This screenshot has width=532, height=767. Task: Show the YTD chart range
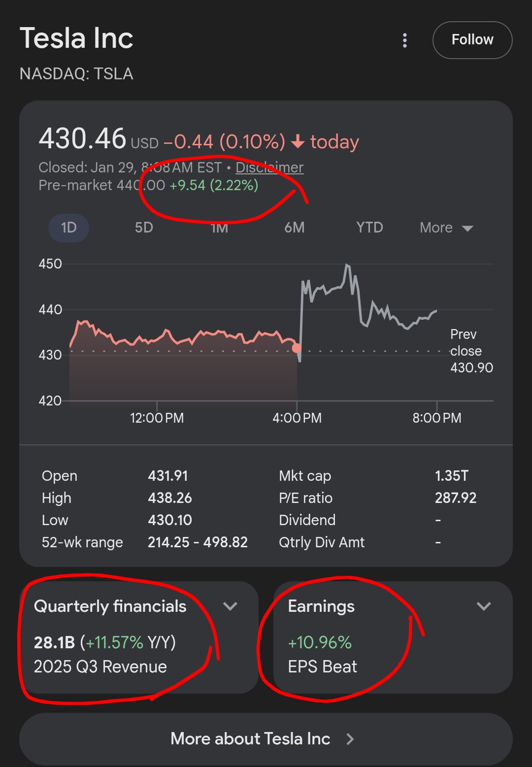[x=369, y=228]
